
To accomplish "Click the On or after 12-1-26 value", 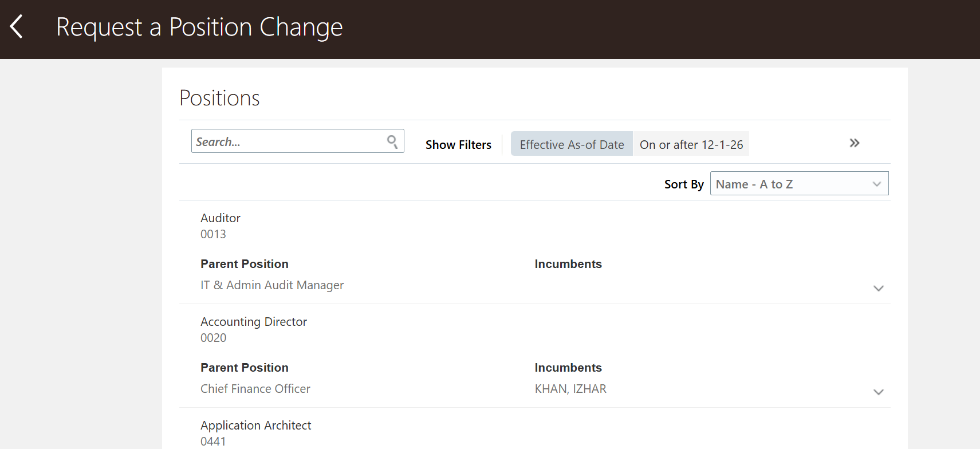I will click(x=691, y=144).
